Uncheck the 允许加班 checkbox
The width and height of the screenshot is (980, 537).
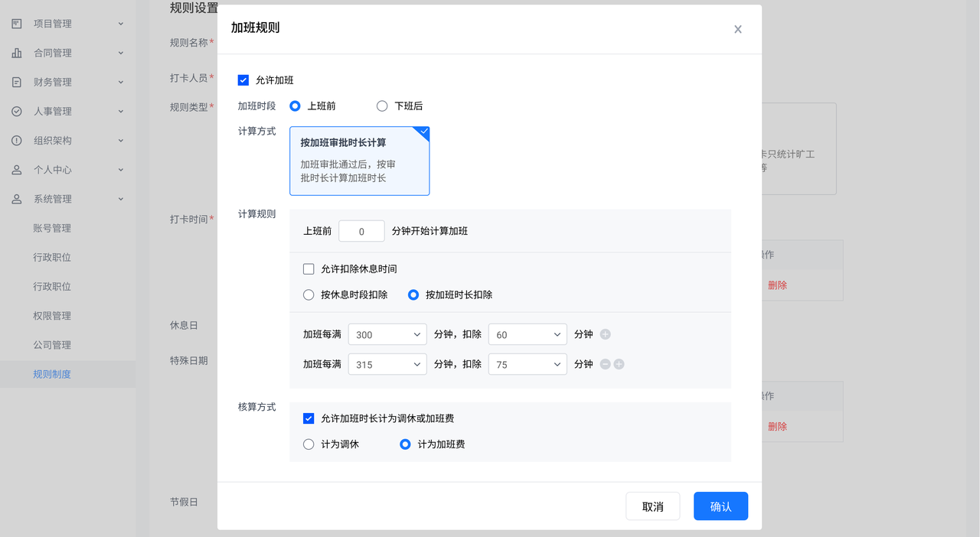tap(243, 80)
